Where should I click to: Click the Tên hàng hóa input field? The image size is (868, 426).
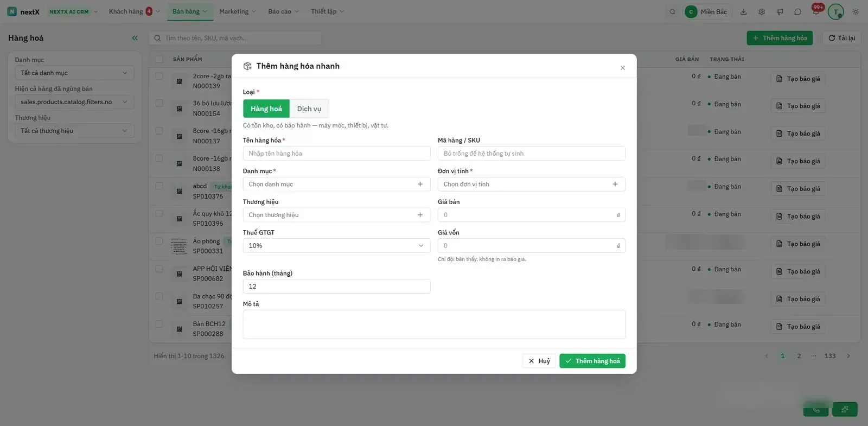pyautogui.click(x=336, y=154)
